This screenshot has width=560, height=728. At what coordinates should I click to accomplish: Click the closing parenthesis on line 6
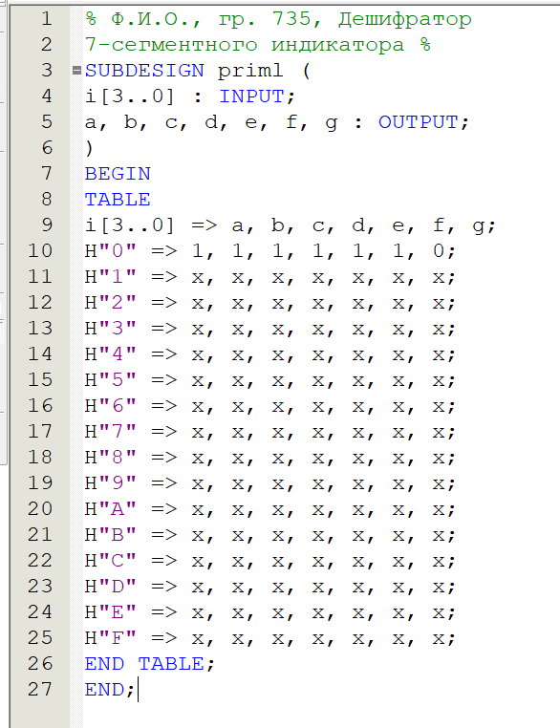[x=89, y=148]
